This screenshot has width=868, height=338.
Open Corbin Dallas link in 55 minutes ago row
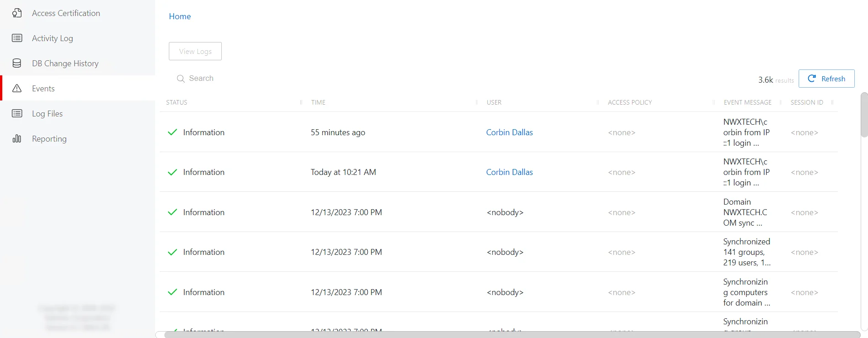pos(509,132)
